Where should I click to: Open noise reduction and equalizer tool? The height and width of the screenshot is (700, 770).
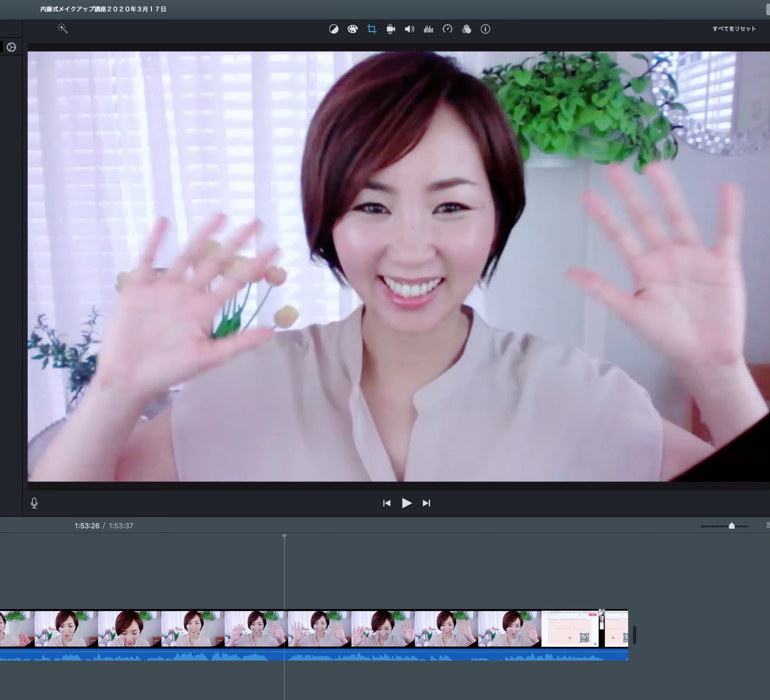(x=428, y=29)
